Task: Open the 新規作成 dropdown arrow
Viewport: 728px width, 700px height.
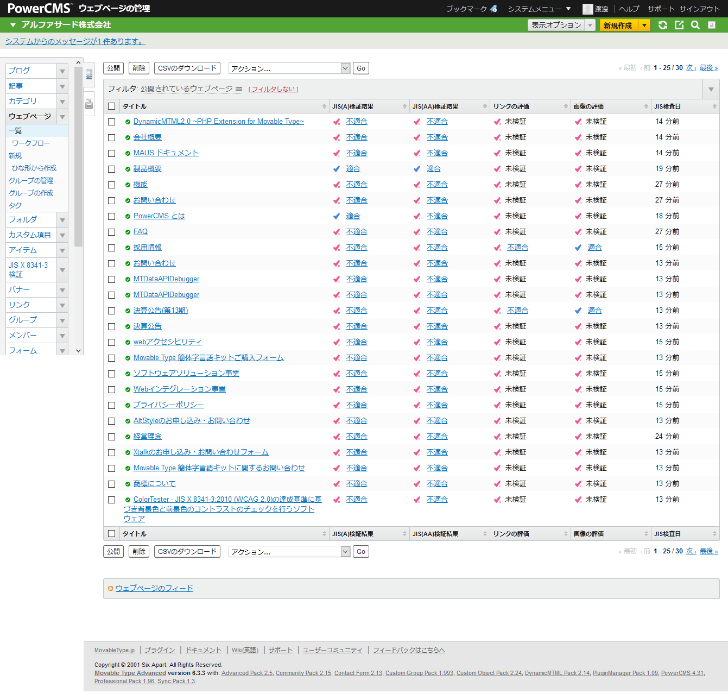Action: [644, 25]
